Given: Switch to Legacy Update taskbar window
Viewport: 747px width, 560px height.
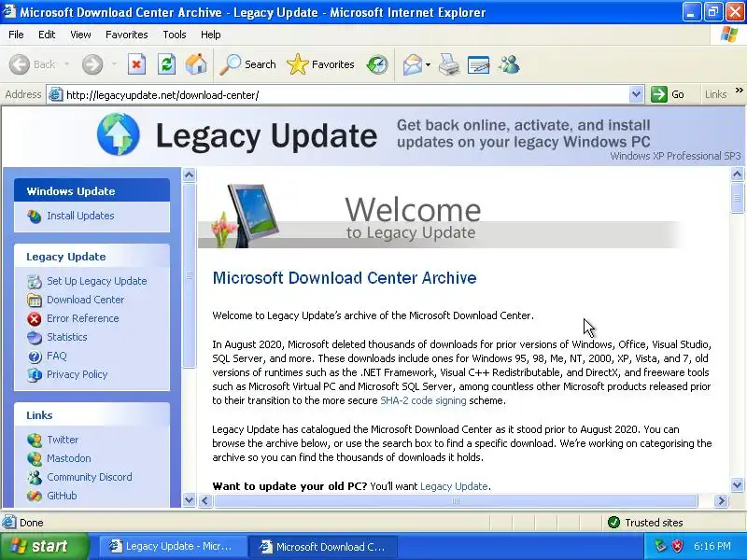Looking at the screenshot, I should tap(173, 546).
